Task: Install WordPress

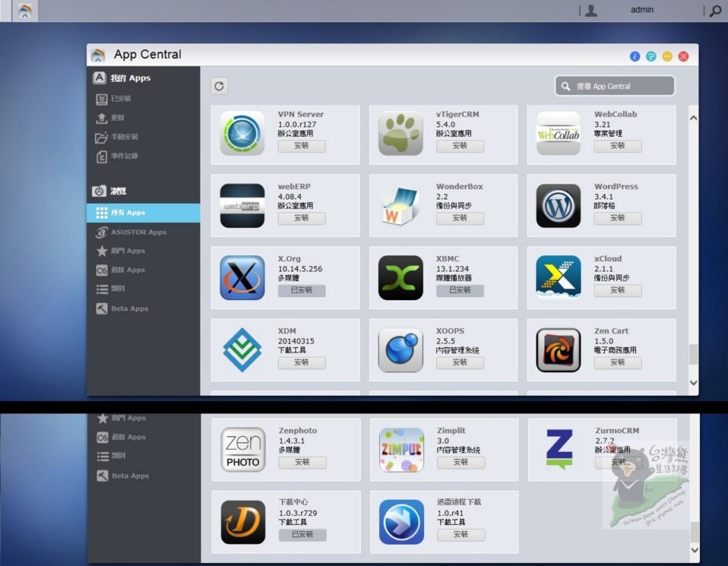Action: pos(618,218)
